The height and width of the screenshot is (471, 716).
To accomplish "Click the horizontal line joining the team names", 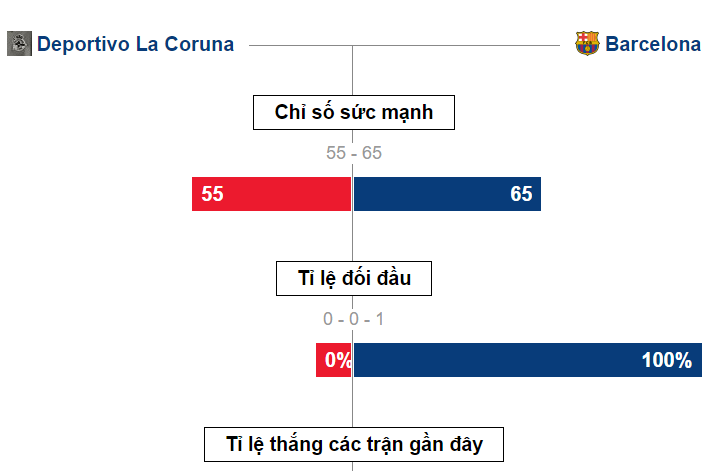I will (x=404, y=45).
